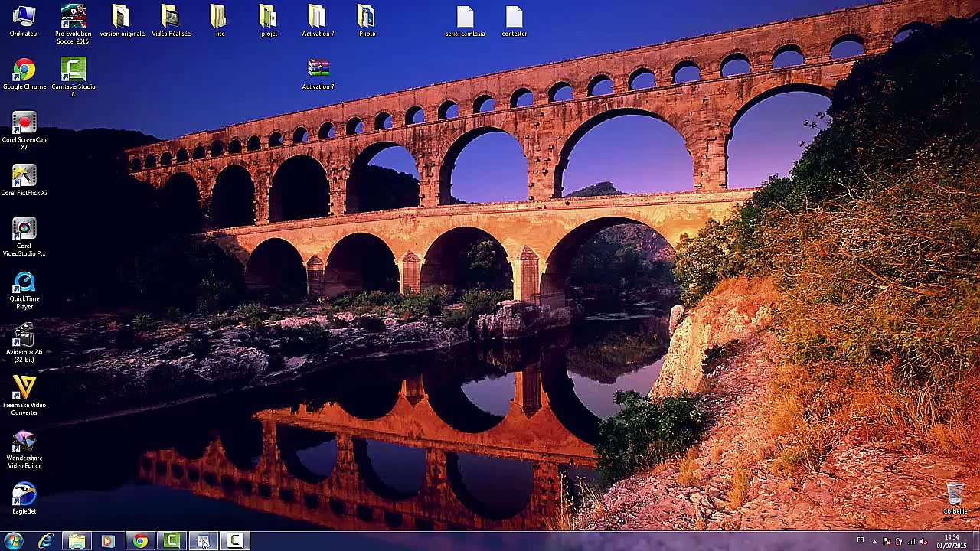This screenshot has height=551, width=980.
Task: Click the Show desktop button
Action: pyautogui.click(x=975, y=541)
